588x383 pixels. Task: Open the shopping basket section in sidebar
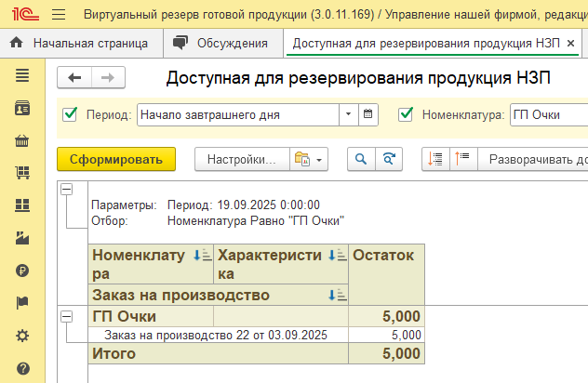pyautogui.click(x=22, y=141)
